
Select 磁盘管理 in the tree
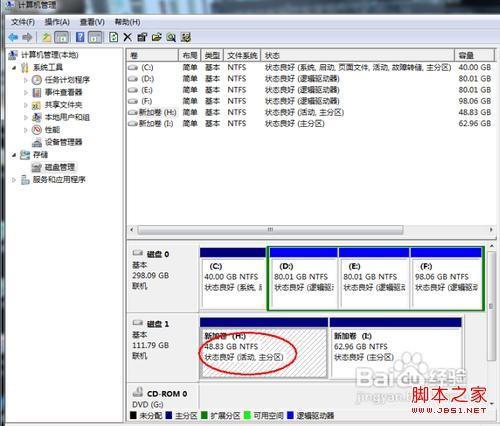tap(60, 167)
